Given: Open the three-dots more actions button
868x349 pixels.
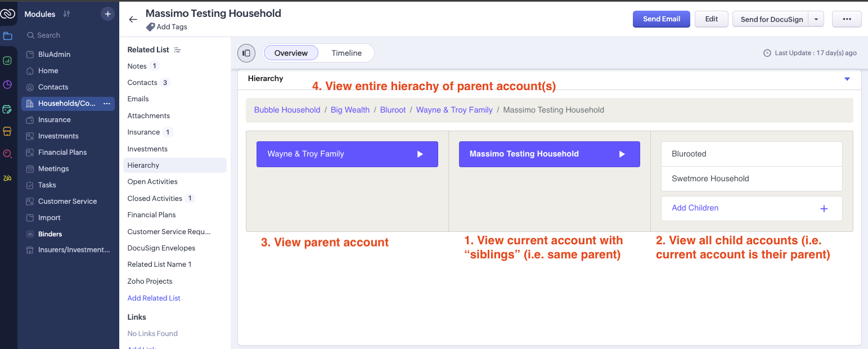Looking at the screenshot, I should 847,19.
